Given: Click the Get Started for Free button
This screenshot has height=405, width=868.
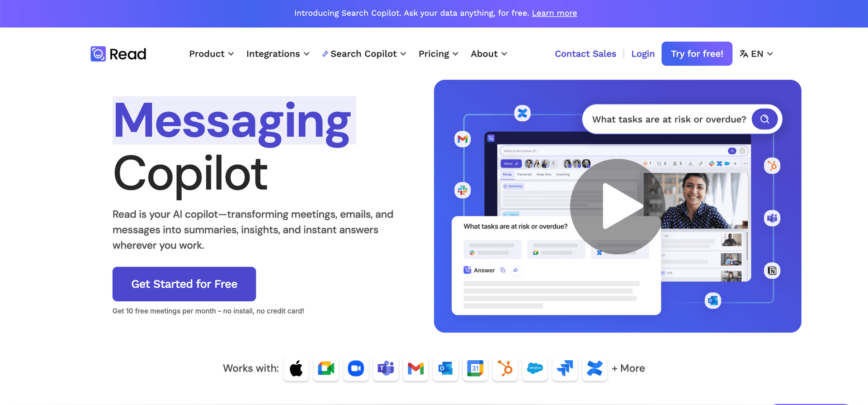Looking at the screenshot, I should click(x=184, y=284).
